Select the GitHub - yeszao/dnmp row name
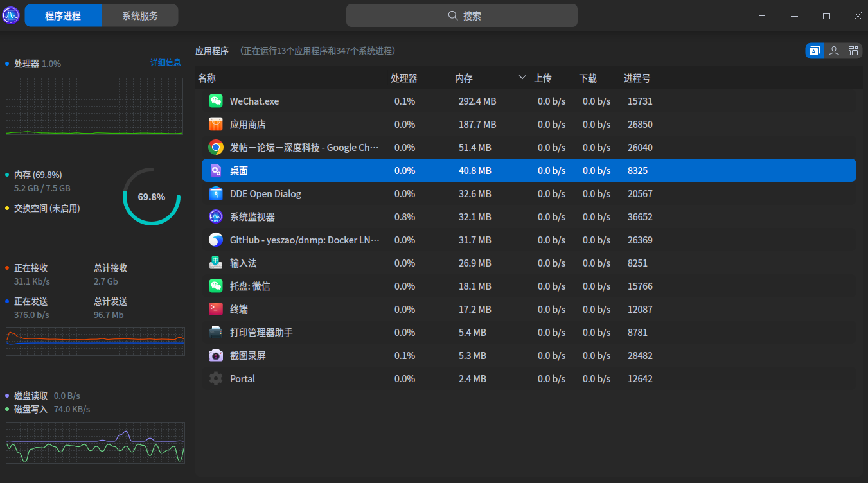The height and width of the screenshot is (483, 868). pyautogui.click(x=305, y=240)
